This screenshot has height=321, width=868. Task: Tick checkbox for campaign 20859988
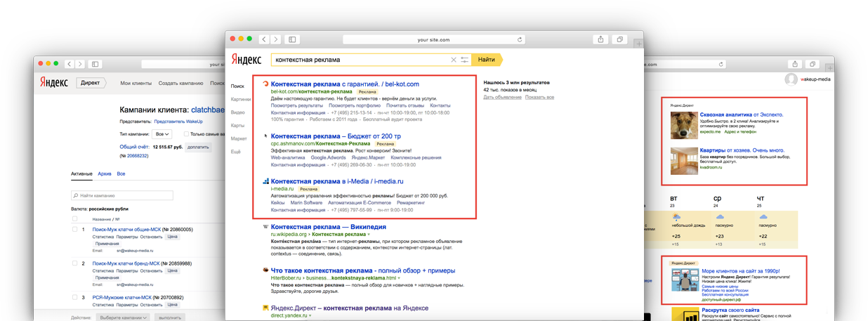click(x=75, y=263)
